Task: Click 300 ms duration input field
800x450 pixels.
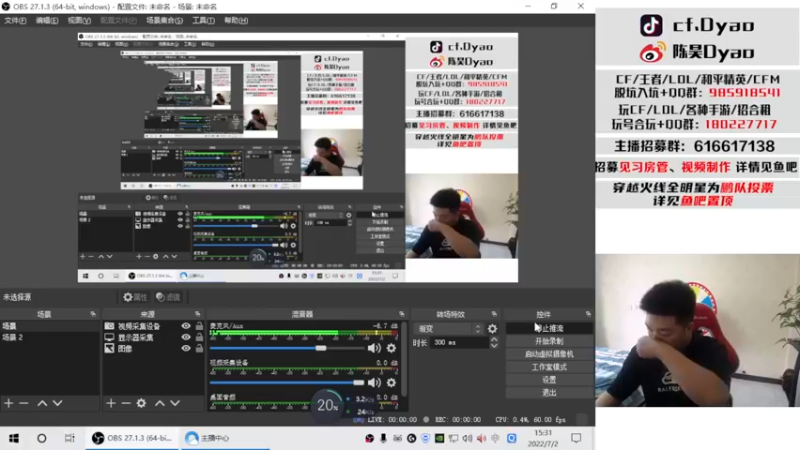Action: click(x=459, y=343)
